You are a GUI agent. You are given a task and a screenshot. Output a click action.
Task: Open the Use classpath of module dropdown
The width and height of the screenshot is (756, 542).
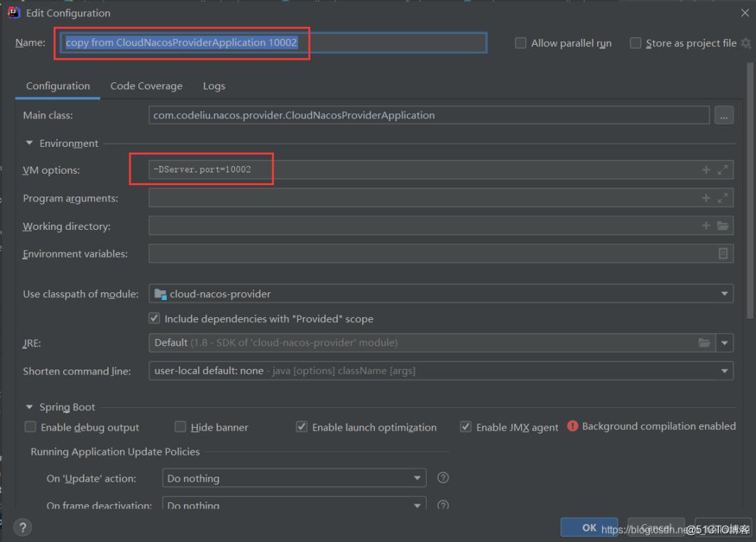coord(440,294)
